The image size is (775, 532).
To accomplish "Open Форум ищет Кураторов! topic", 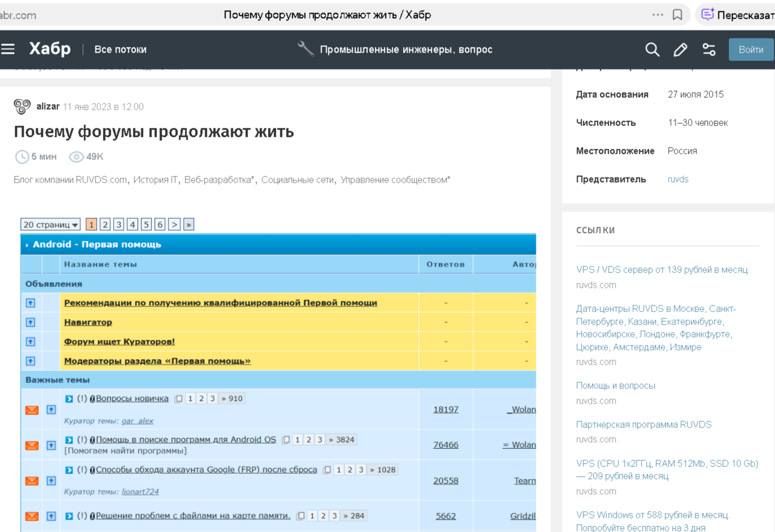I will coord(119,341).
